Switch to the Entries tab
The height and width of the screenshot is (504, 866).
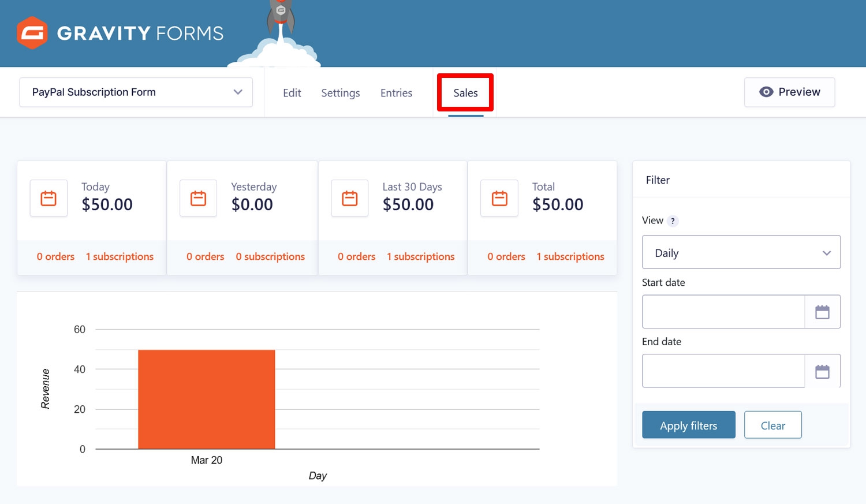(x=396, y=93)
